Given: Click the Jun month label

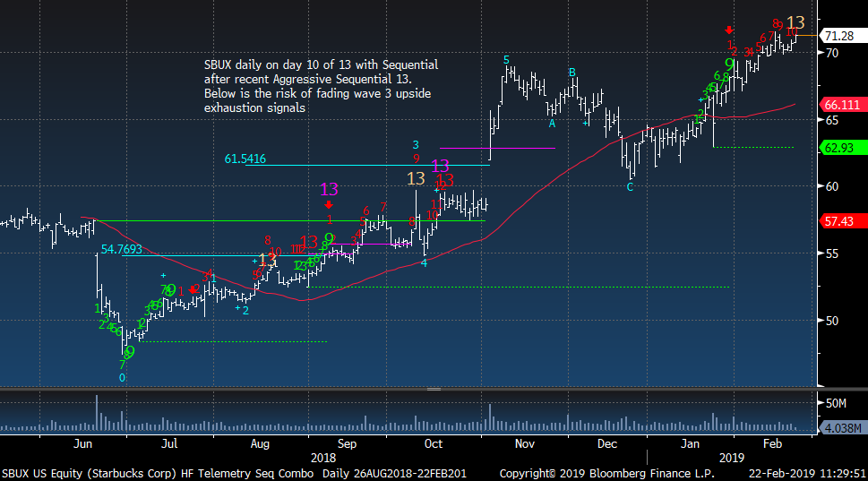Looking at the screenshot, I should click(x=82, y=443).
